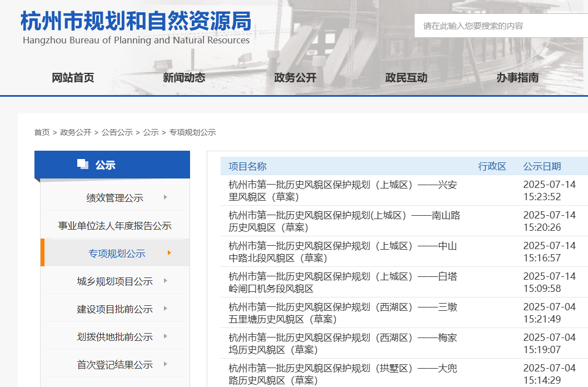Click the date 2025-07-04 15:21:49

click(x=550, y=312)
